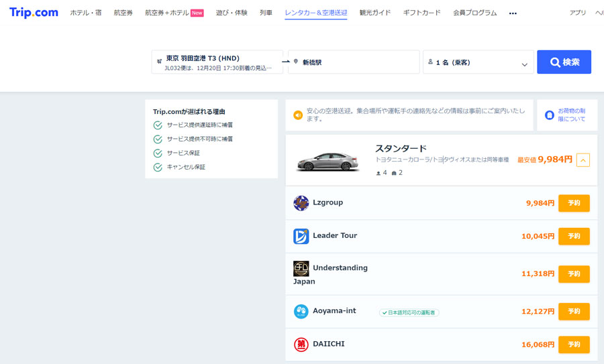Book Understanding Japan with its 予約 button
Screen dimensions: 604x364
pyautogui.click(x=574, y=274)
